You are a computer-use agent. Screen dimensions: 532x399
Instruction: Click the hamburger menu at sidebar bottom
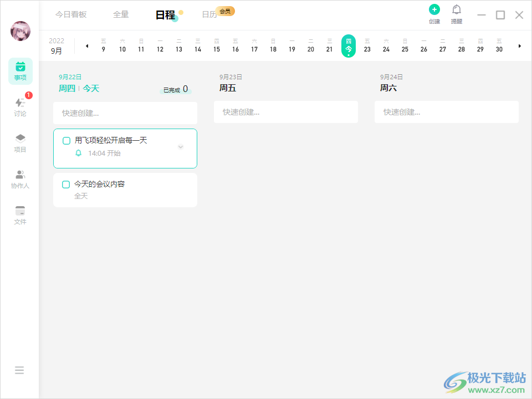pyautogui.click(x=20, y=370)
